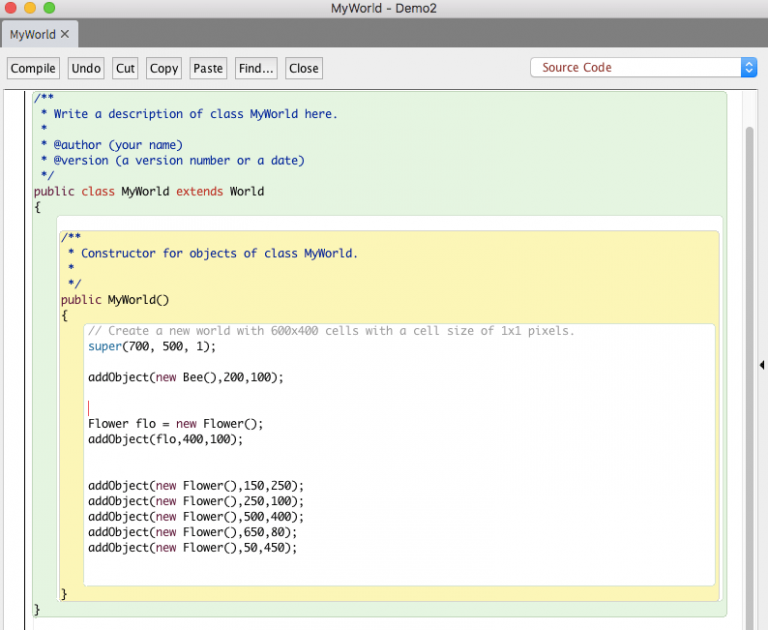Close the MyWorld tab with its X

click(65, 34)
